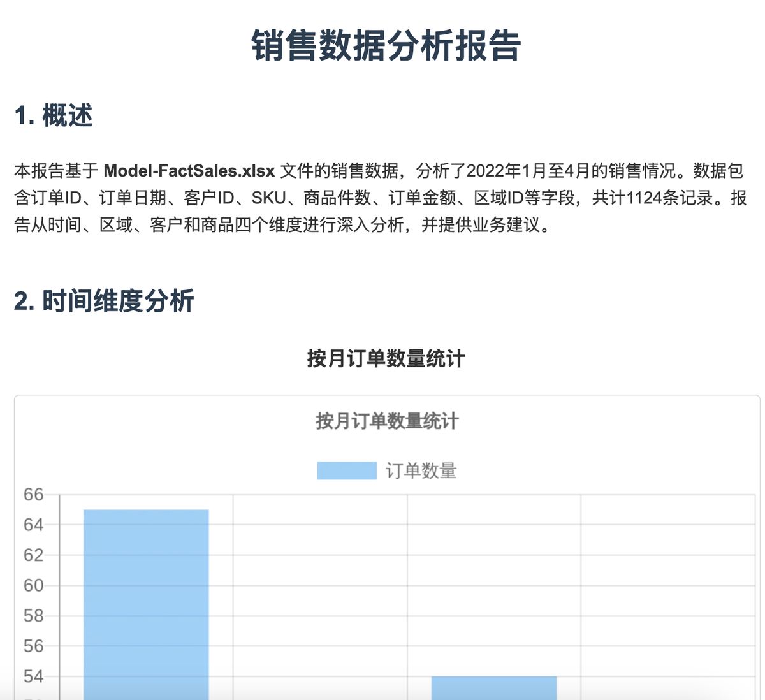
Task: Click the blue legend color swatch
Action: [x=347, y=471]
